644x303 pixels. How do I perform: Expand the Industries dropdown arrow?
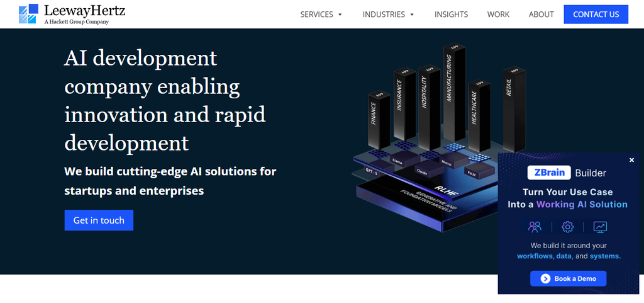tap(411, 14)
